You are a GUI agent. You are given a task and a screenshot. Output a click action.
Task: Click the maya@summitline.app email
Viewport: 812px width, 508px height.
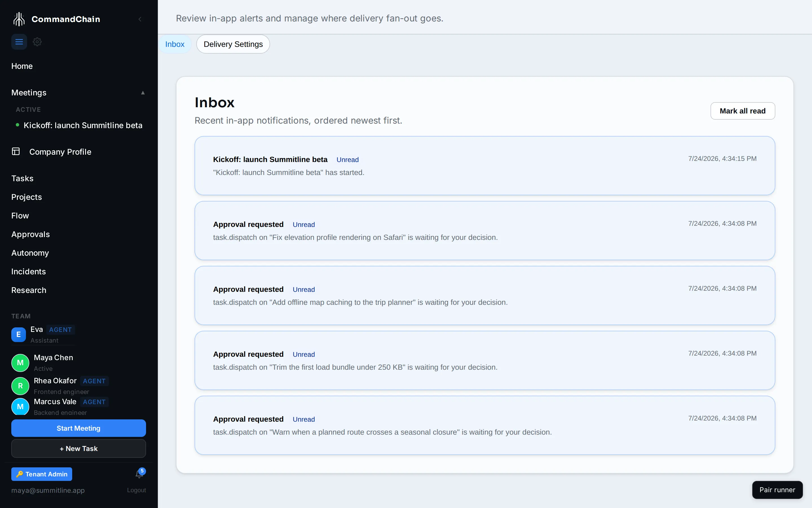pos(48,490)
